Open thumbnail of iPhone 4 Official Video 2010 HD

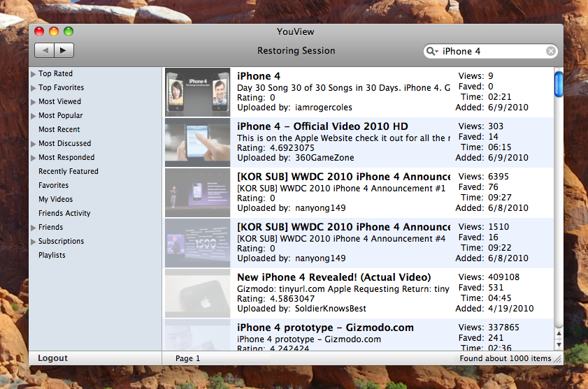[198, 142]
